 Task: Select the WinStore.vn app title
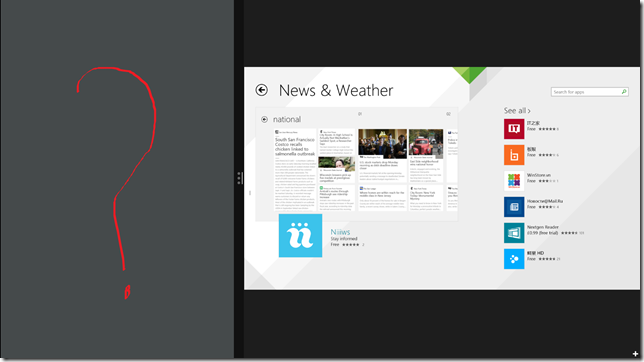(539, 175)
